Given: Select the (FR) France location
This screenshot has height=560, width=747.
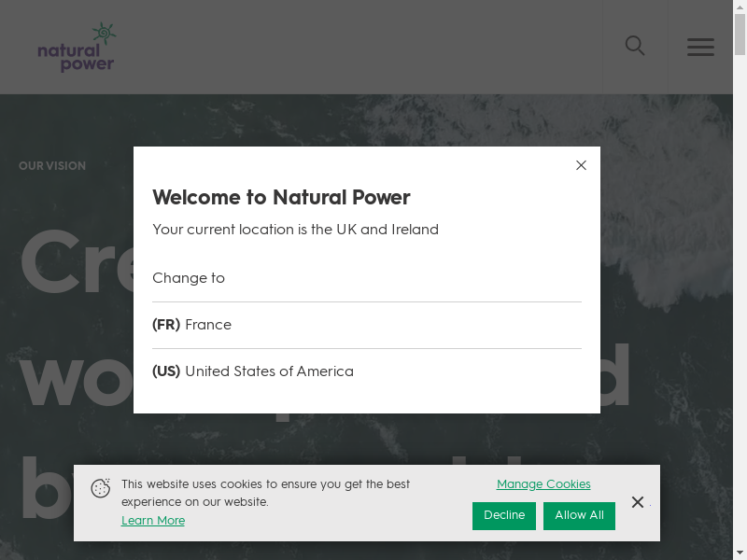Looking at the screenshot, I should click(x=192, y=325).
